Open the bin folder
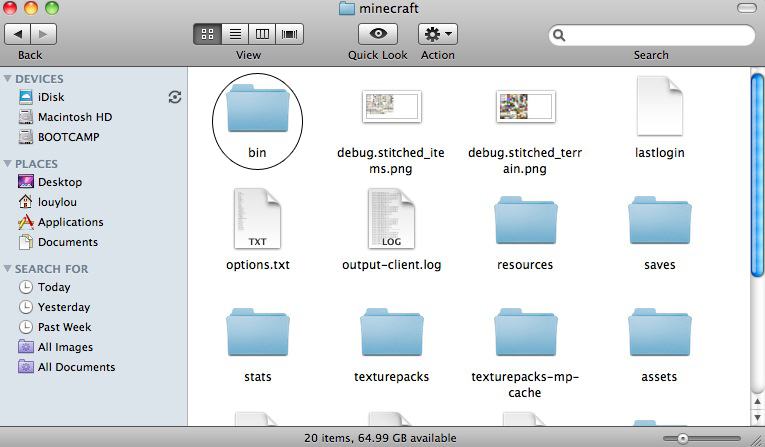Image resolution: width=765 pixels, height=447 pixels. 258,108
